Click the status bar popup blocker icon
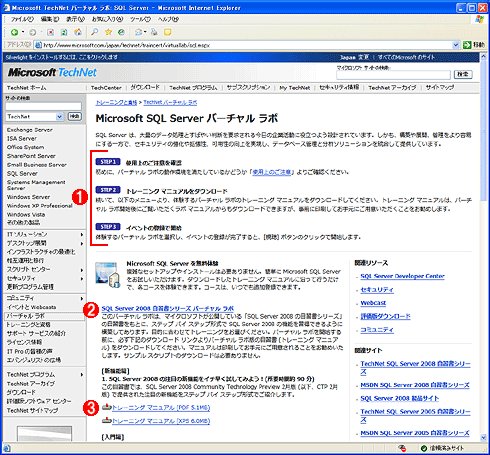 pos(402,448)
